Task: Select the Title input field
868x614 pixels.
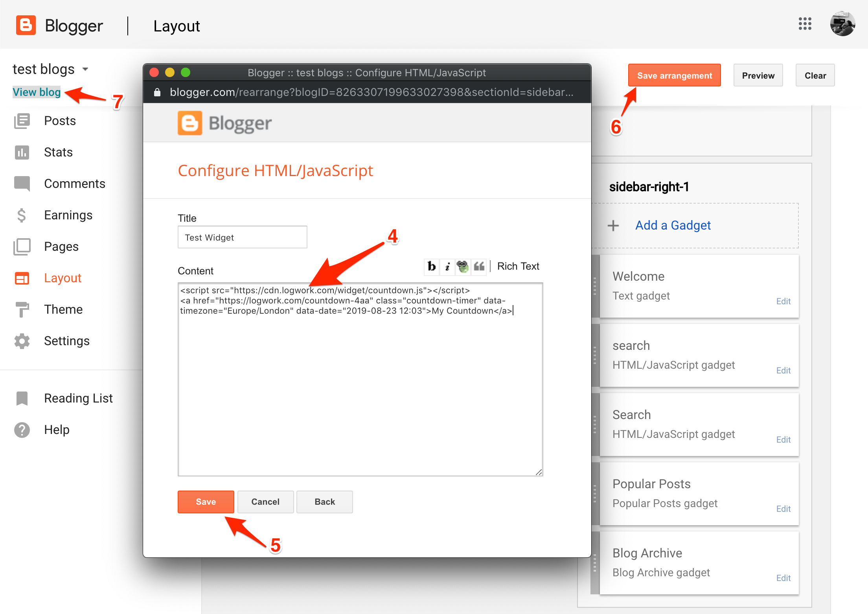Action: pyautogui.click(x=243, y=237)
